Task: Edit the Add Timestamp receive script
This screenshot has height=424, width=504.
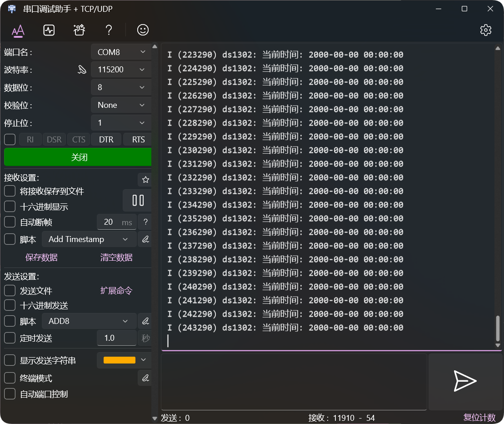Action: point(145,239)
